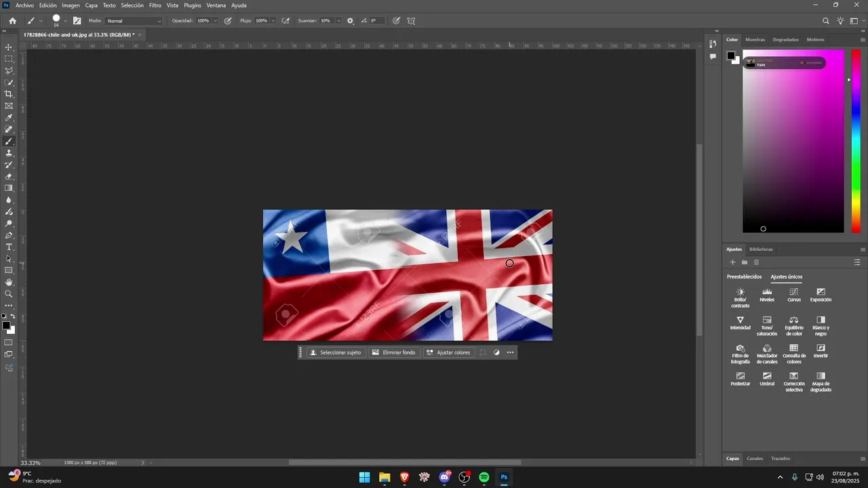Open the Archivo menu
This screenshot has height=488, width=868.
24,5
